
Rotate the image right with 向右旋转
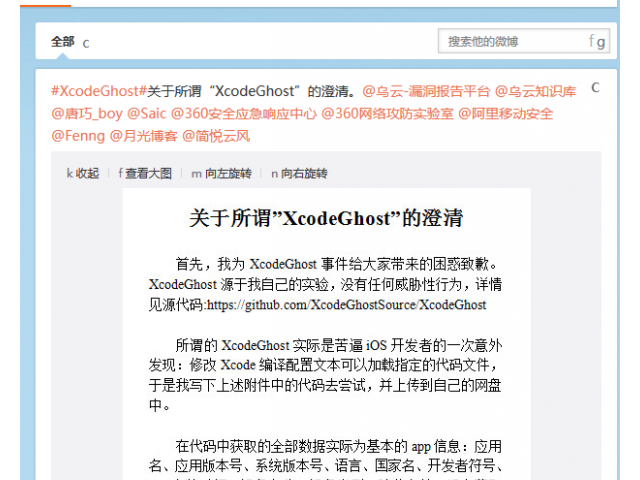pos(299,173)
